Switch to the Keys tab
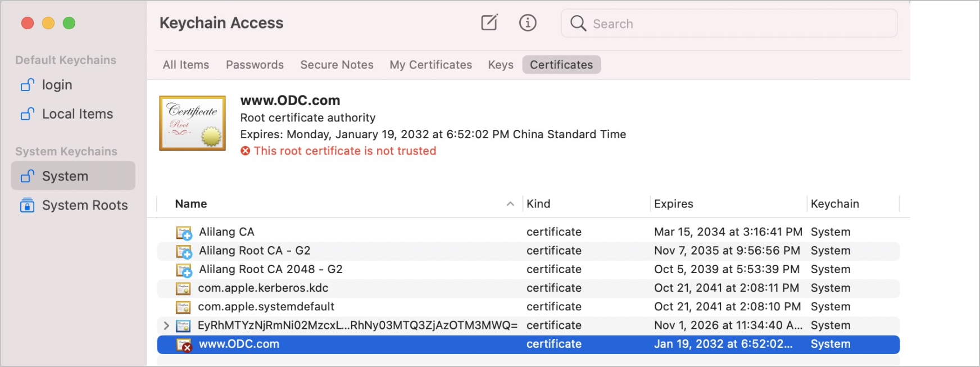The width and height of the screenshot is (980, 367). (x=501, y=65)
